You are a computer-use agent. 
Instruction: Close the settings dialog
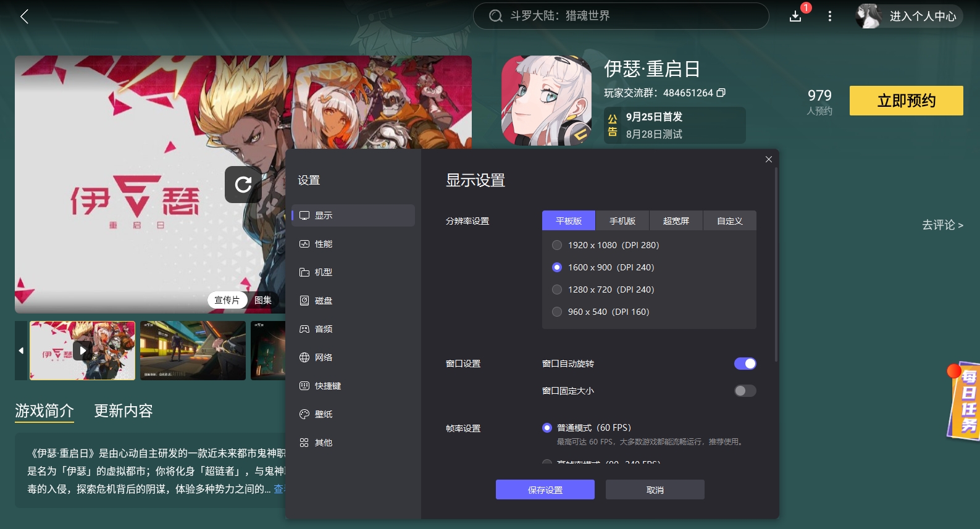click(x=769, y=159)
